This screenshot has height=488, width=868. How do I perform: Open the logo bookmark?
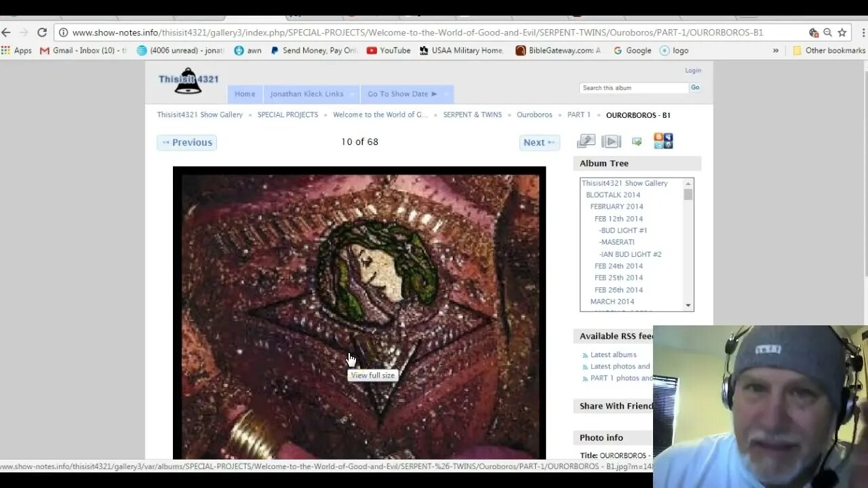click(x=674, y=50)
